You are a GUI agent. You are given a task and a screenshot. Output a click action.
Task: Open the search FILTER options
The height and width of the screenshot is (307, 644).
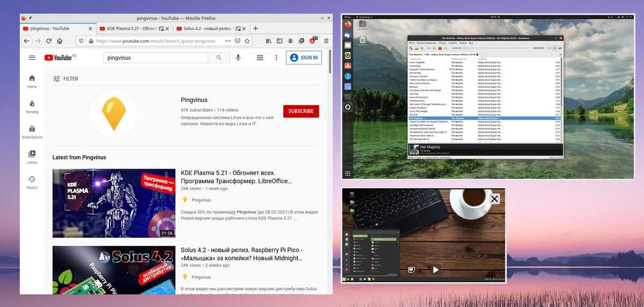(65, 79)
